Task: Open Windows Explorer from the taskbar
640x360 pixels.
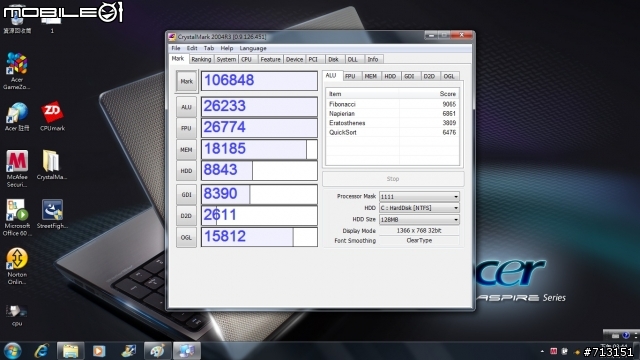Action: click(71, 351)
